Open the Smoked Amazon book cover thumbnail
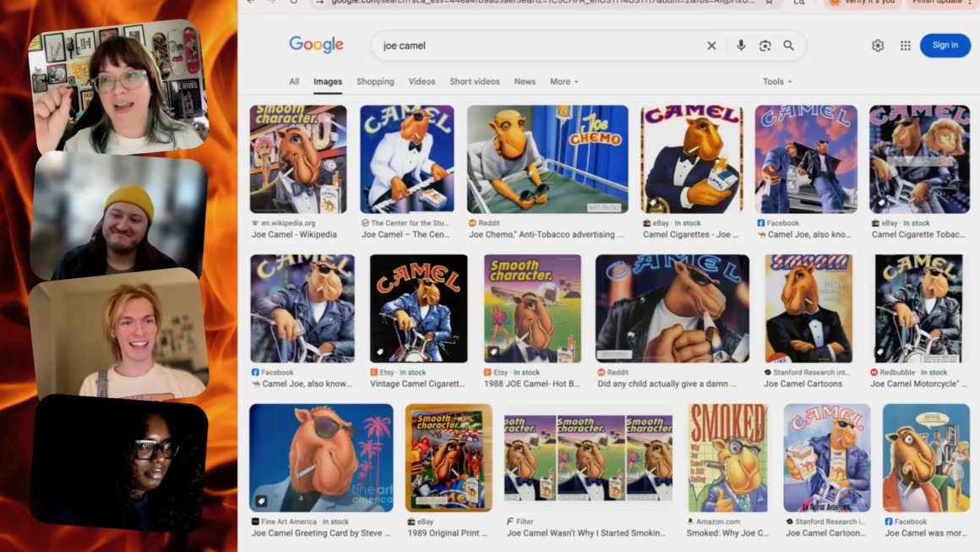The image size is (980, 552). tap(727, 458)
